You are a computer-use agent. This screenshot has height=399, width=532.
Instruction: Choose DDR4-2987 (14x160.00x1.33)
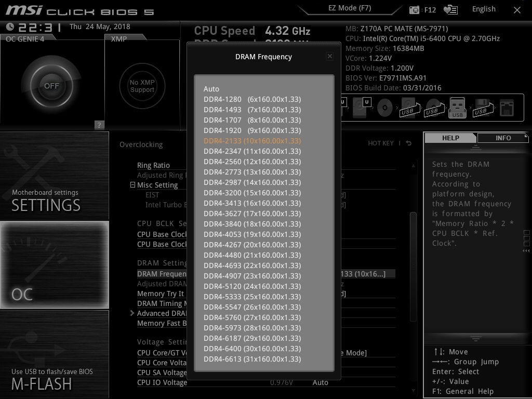click(252, 182)
